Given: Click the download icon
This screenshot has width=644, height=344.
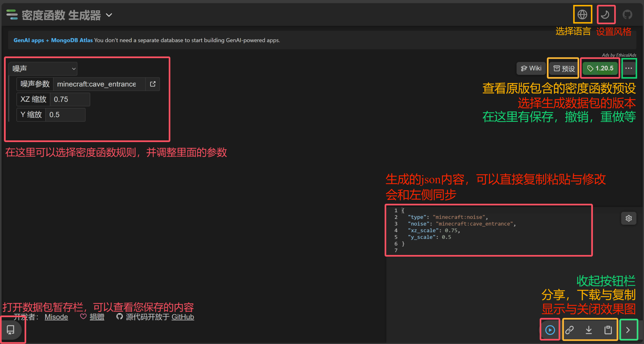Looking at the screenshot, I should (589, 330).
